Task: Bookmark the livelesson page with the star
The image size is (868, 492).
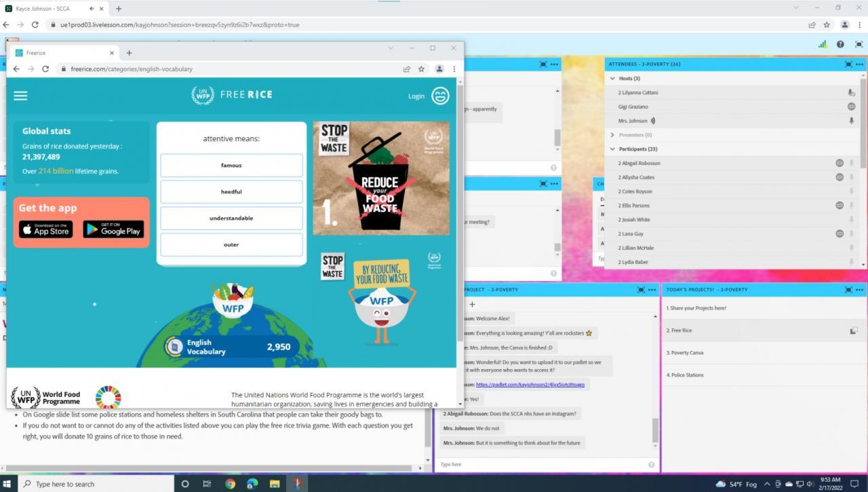Action: pyautogui.click(x=827, y=24)
